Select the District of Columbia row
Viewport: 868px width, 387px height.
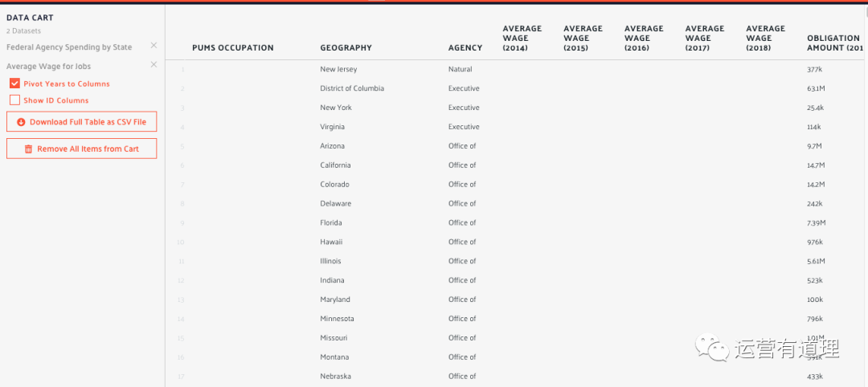click(516, 88)
